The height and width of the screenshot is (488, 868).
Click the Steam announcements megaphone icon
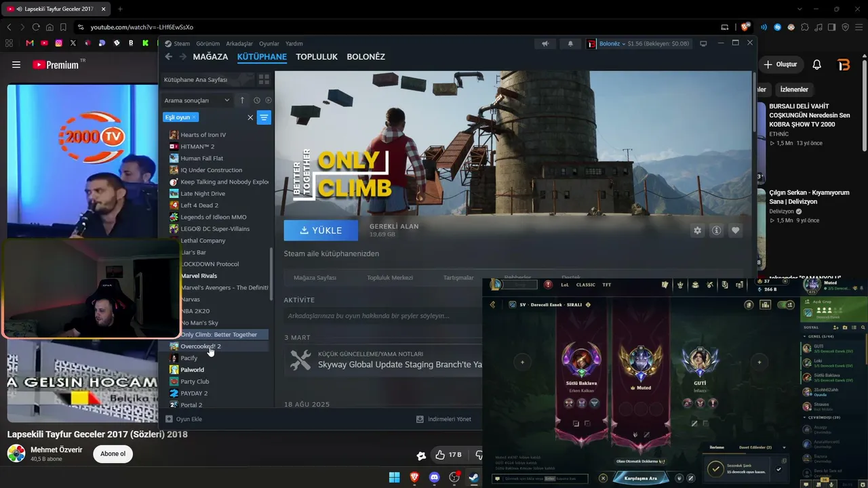point(545,43)
